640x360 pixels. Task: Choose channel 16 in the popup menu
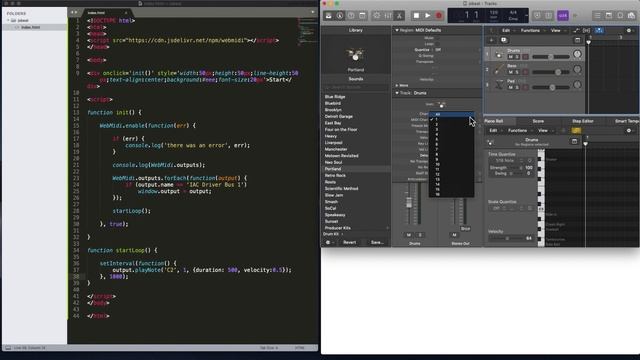click(451, 194)
